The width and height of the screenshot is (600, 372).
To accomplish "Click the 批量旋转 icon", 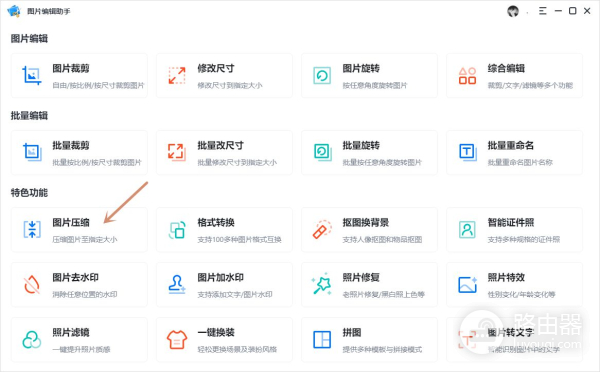I will coord(323,152).
